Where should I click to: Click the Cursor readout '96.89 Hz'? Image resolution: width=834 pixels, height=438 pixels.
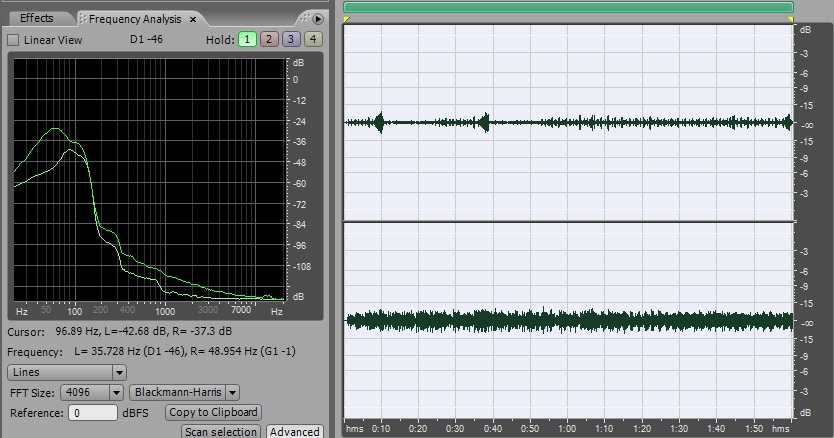77,331
